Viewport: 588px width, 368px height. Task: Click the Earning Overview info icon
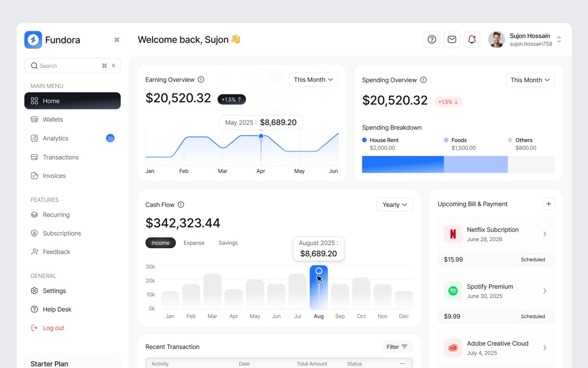[201, 79]
